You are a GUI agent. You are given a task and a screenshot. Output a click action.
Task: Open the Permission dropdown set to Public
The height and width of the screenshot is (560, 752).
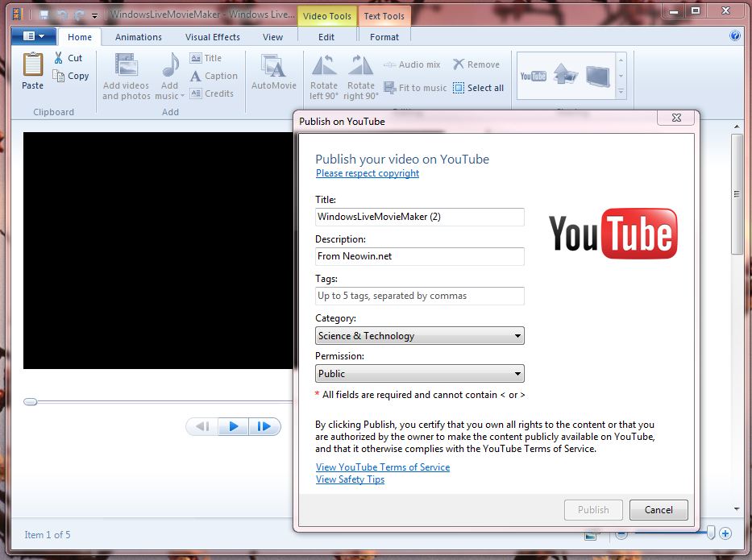pos(420,374)
